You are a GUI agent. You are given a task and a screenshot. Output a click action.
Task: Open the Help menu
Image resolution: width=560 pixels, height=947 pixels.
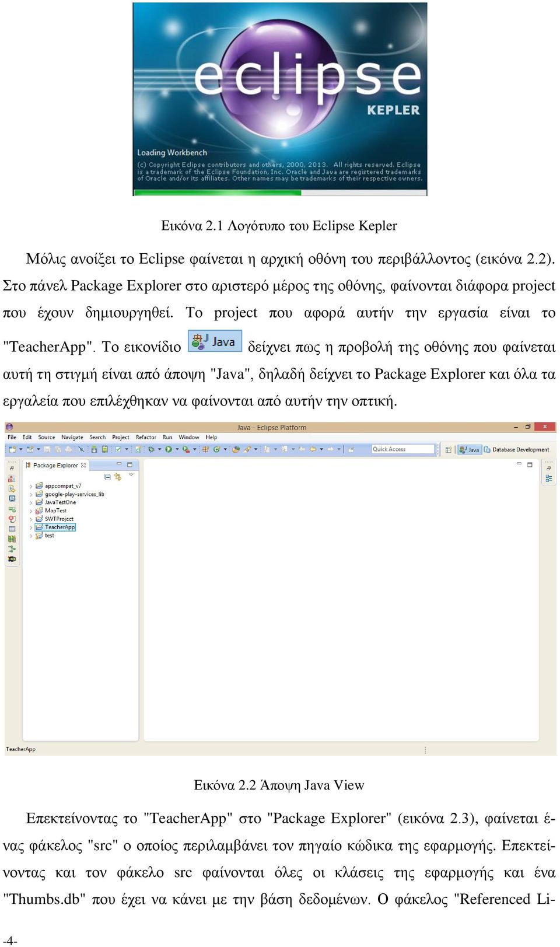[x=211, y=437]
